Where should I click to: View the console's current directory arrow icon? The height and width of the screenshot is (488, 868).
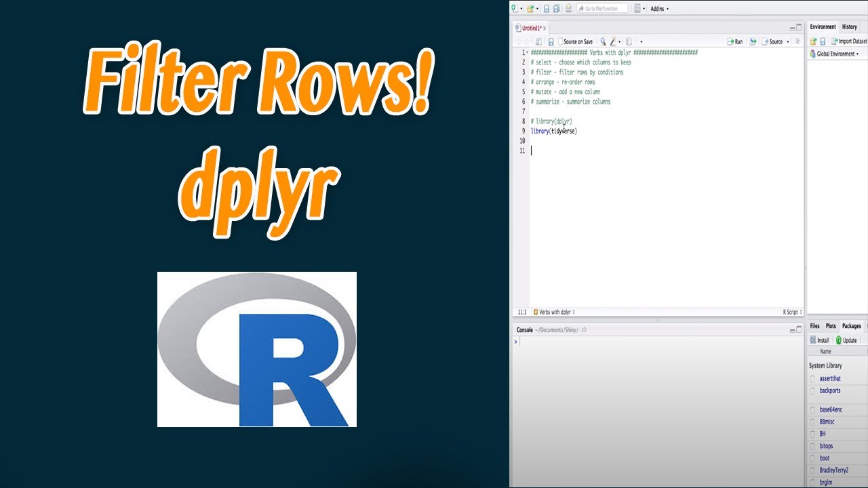[x=584, y=330]
